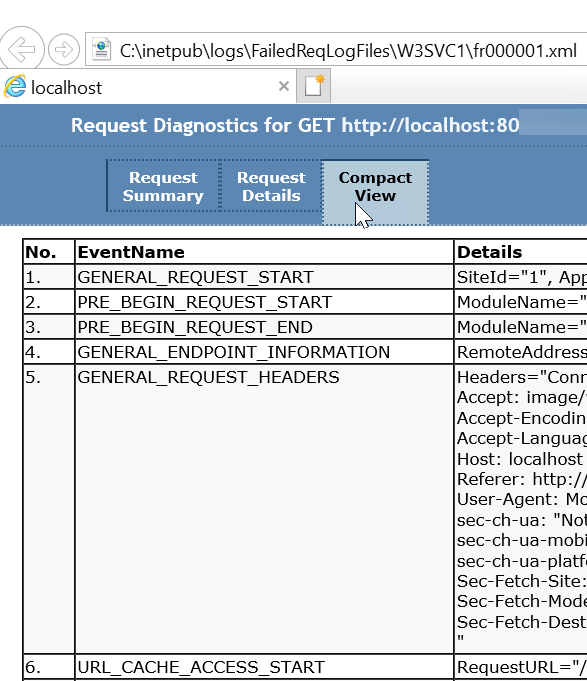Click the Internet Explorer icon on localhost tab
The image size is (587, 681).
tap(15, 86)
